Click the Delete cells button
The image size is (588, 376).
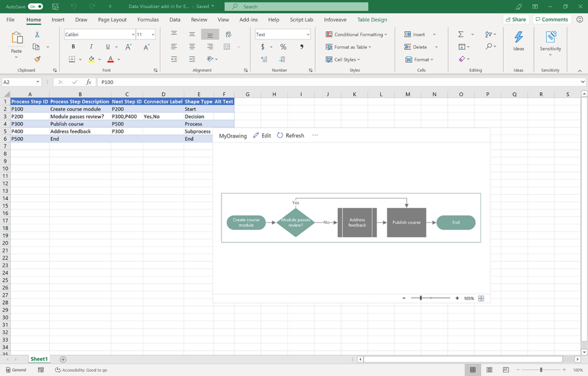(x=416, y=47)
